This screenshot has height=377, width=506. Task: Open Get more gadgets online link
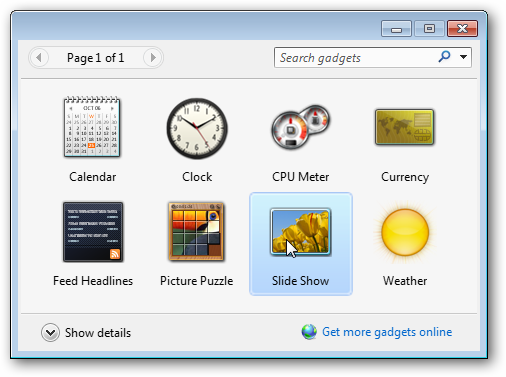[387, 332]
